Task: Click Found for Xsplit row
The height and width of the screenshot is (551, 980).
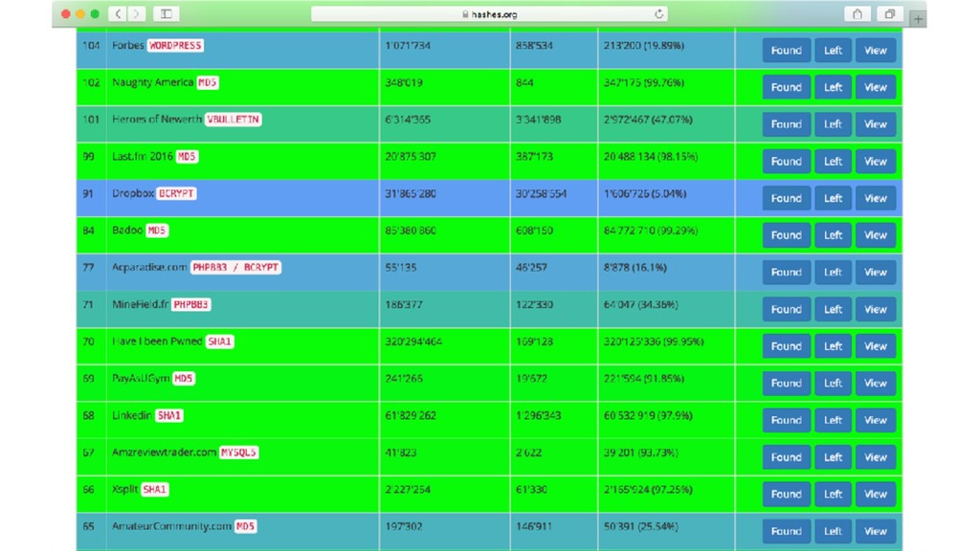Action: click(x=787, y=495)
